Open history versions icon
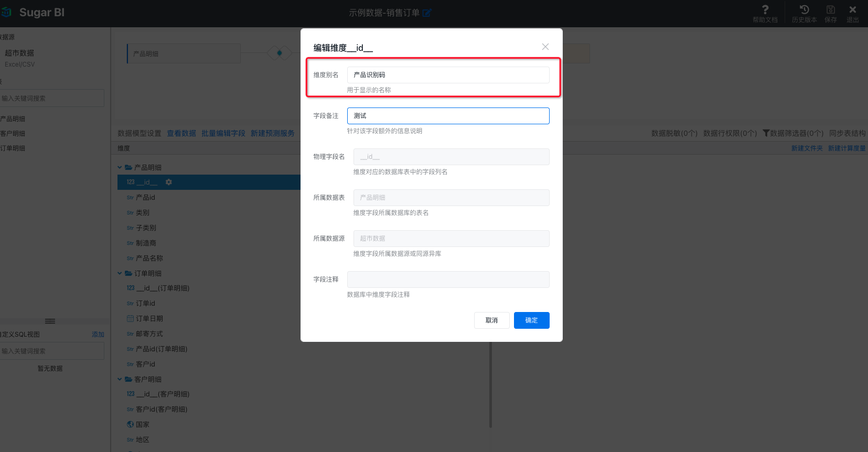868x452 pixels. [805, 9]
